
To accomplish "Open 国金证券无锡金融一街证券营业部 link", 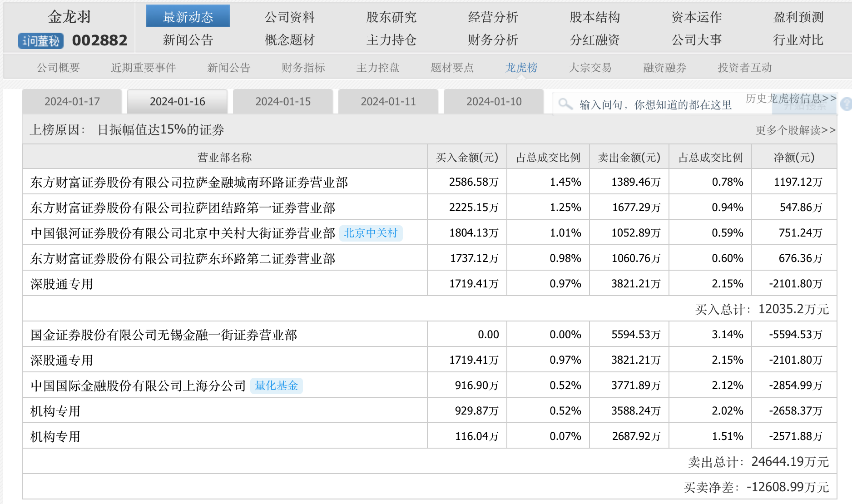I will [163, 335].
